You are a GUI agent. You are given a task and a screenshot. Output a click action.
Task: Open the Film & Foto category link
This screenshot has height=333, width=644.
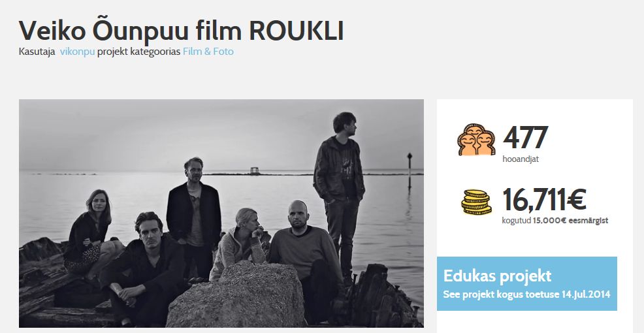coord(208,52)
